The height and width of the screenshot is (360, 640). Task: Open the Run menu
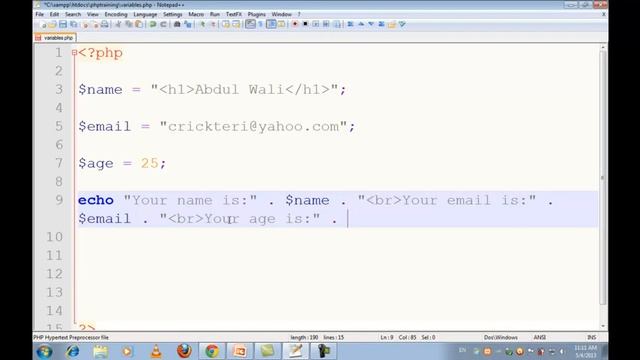pos(215,14)
